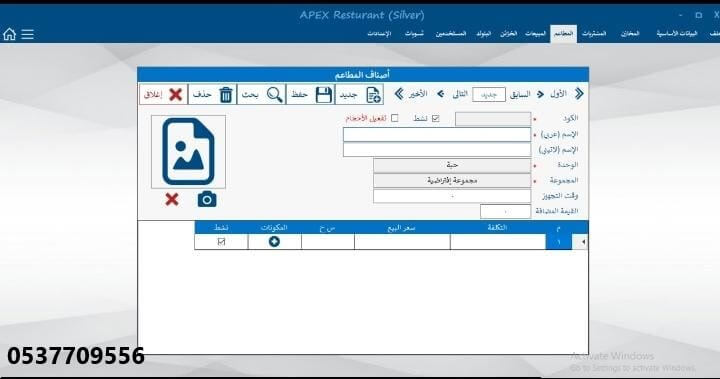
Task: Open the المخازن menu
Action: pos(630,34)
